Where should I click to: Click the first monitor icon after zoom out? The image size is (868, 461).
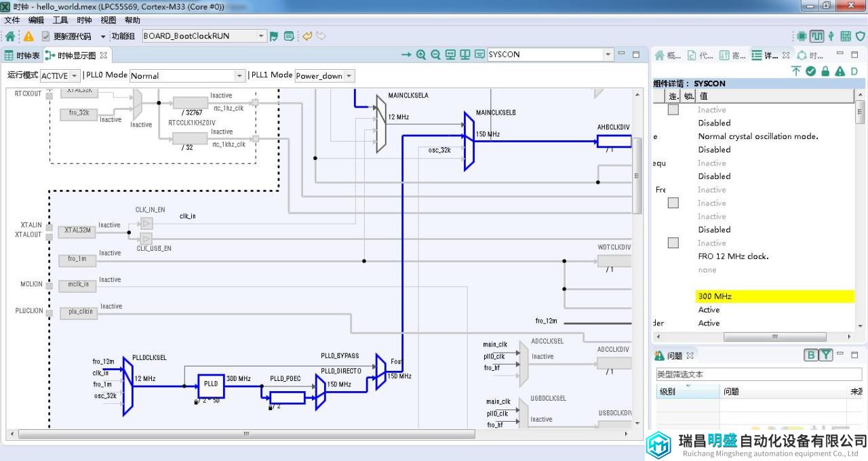[451, 54]
